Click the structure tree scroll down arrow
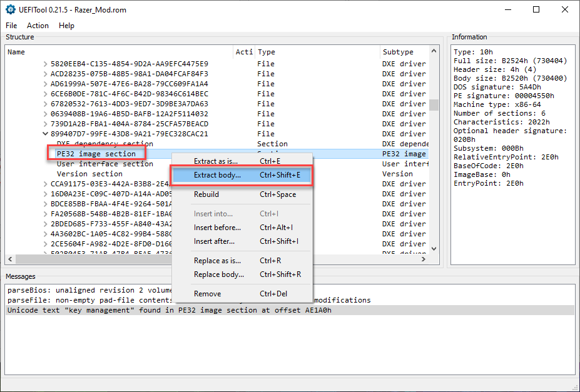Screen dimensions: 580x392 pos(434,249)
